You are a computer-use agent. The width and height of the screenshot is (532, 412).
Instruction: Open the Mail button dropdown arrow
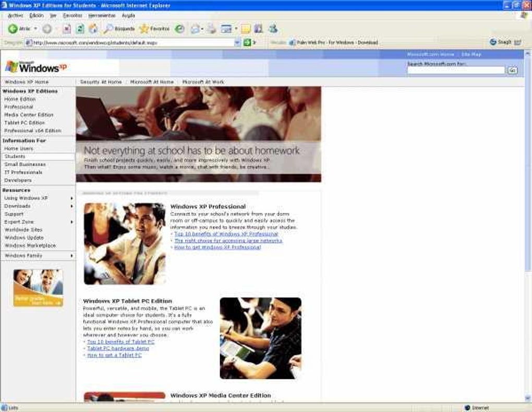point(202,29)
